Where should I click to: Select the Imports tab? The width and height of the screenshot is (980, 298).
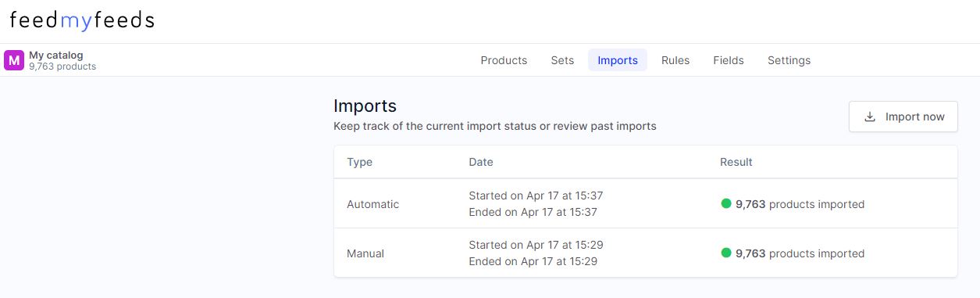tap(618, 60)
